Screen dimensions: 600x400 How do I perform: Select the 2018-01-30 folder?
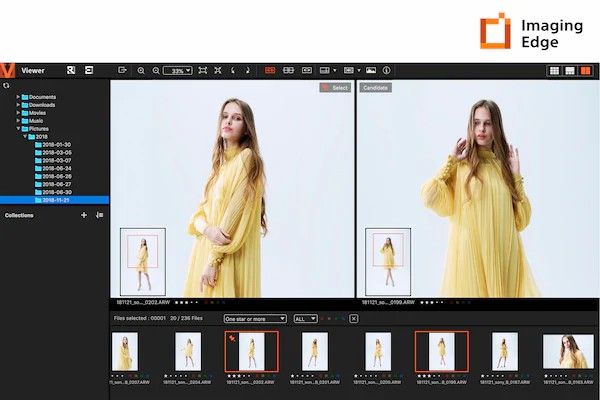pyautogui.click(x=56, y=144)
